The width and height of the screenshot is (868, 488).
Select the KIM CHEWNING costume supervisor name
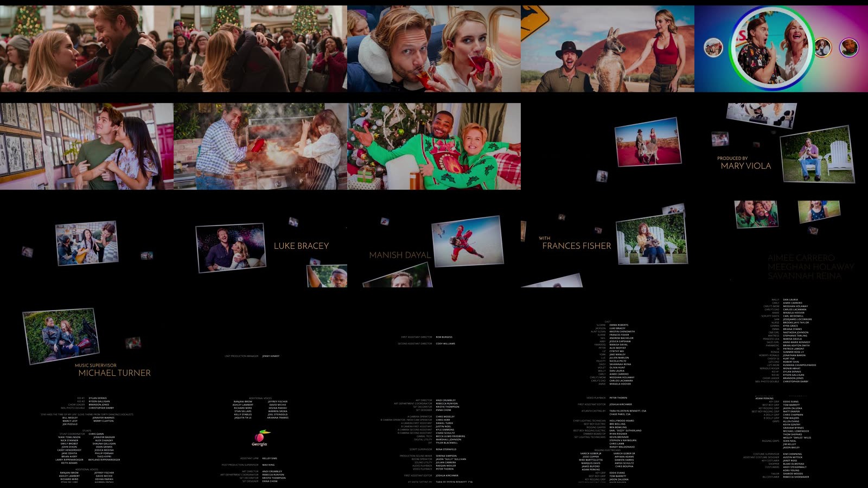[792, 454]
